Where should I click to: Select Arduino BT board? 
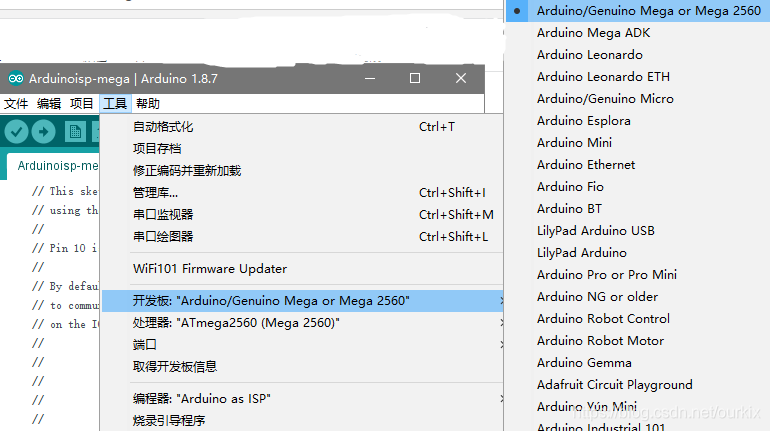pos(638,209)
